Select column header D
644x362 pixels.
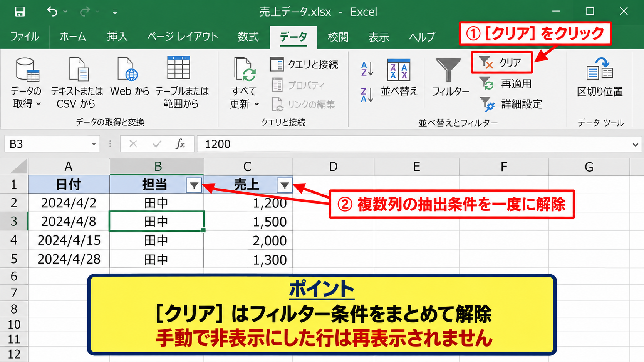click(333, 167)
